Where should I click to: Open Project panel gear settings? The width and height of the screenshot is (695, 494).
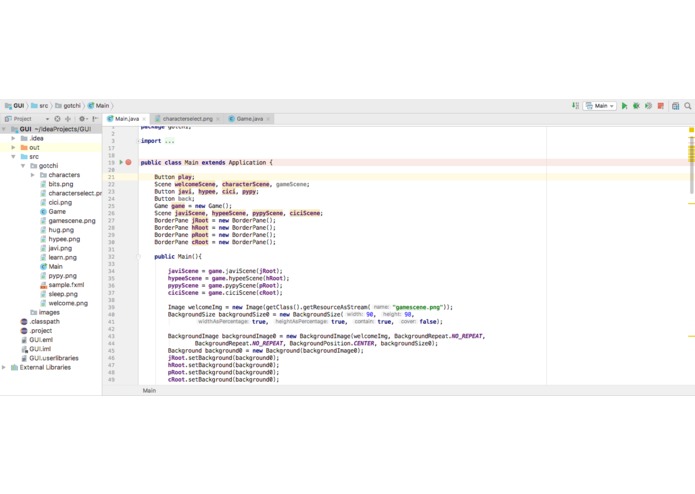82,119
